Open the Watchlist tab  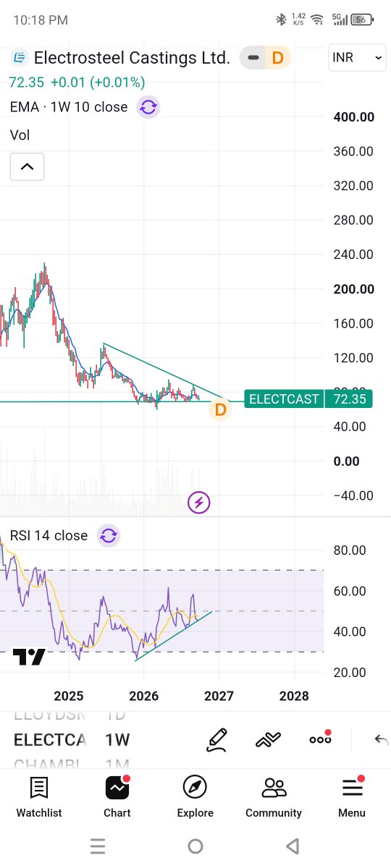tap(39, 797)
